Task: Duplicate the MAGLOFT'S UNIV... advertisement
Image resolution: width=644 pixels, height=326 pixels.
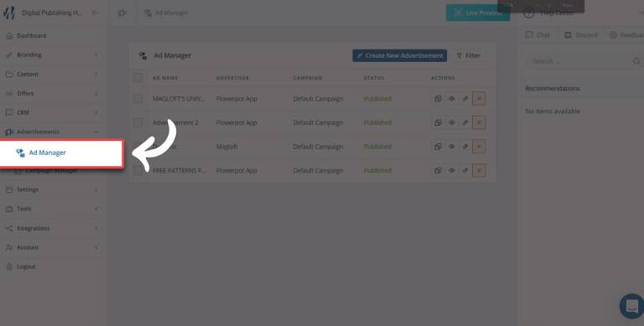Action: pyautogui.click(x=439, y=99)
